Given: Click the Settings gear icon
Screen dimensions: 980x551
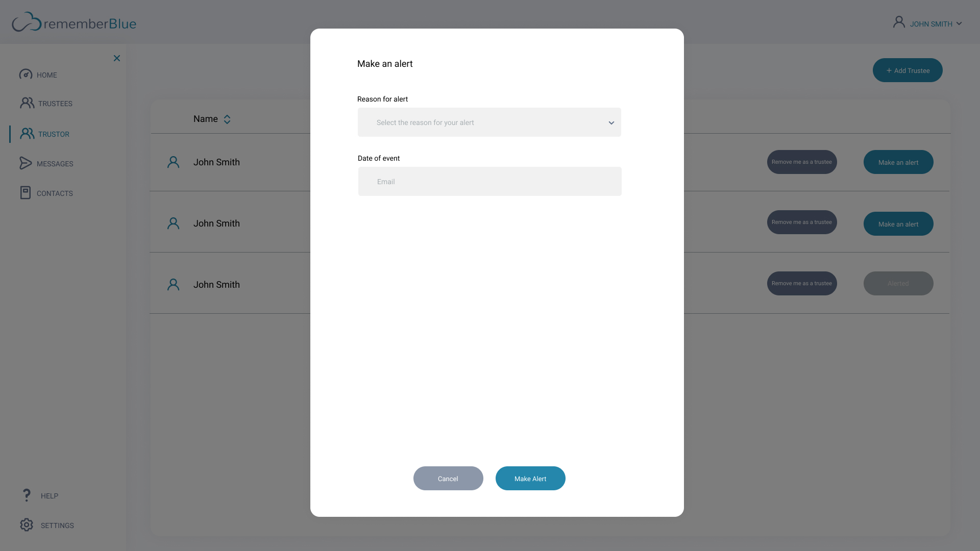Looking at the screenshot, I should tap(27, 525).
